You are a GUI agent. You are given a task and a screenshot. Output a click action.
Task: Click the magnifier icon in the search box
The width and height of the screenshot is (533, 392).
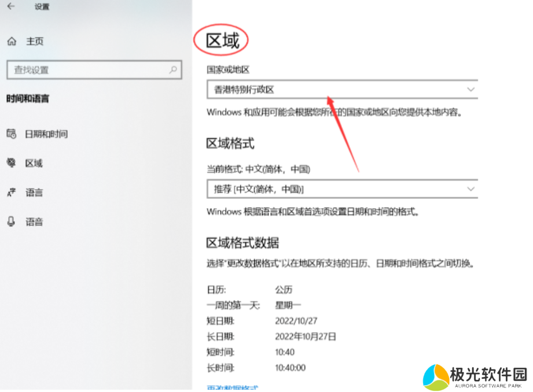pos(172,70)
